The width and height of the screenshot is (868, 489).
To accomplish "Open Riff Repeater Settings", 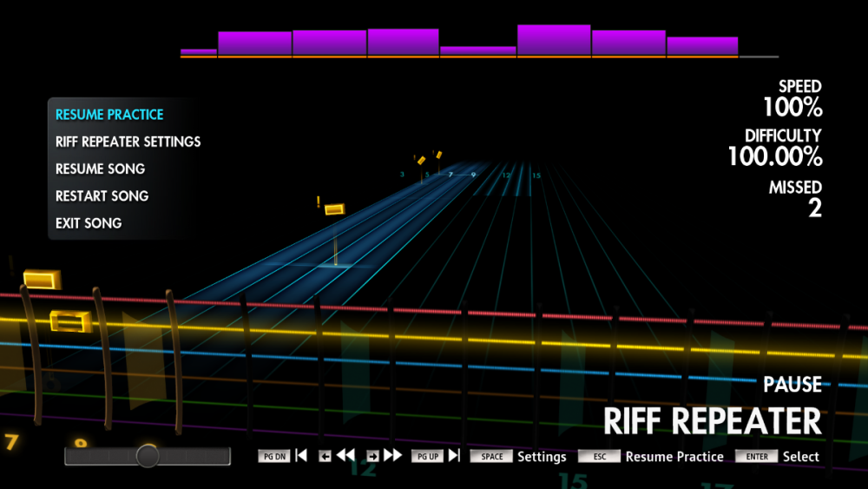I will point(128,142).
